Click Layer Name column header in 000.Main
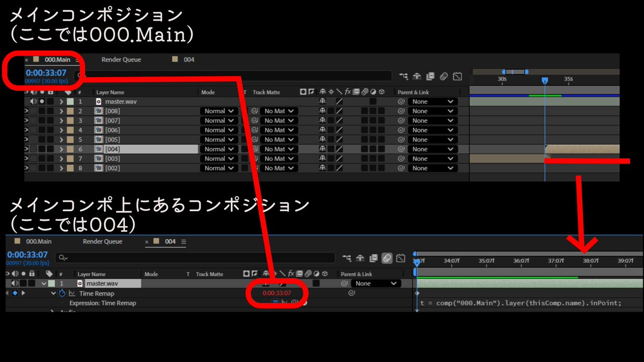644x362 pixels. 110,92
